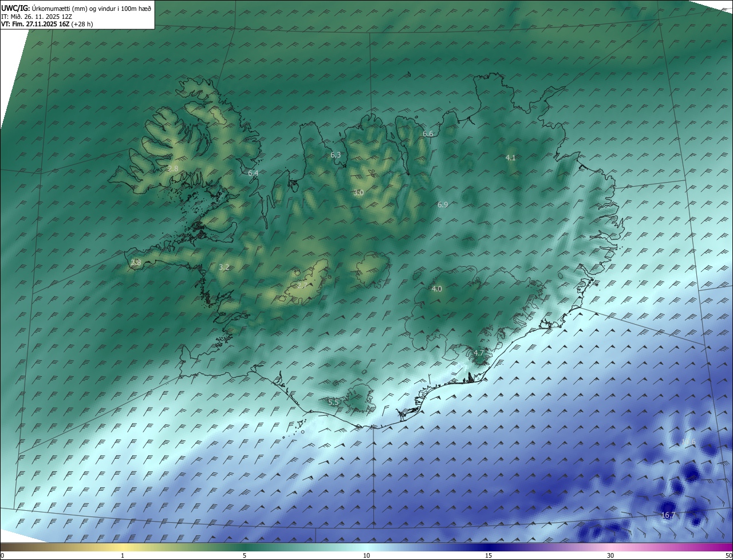Viewport: 733px width, 560px height.
Task: Click the 2.7 value label on the glacier
Action: tap(302, 285)
